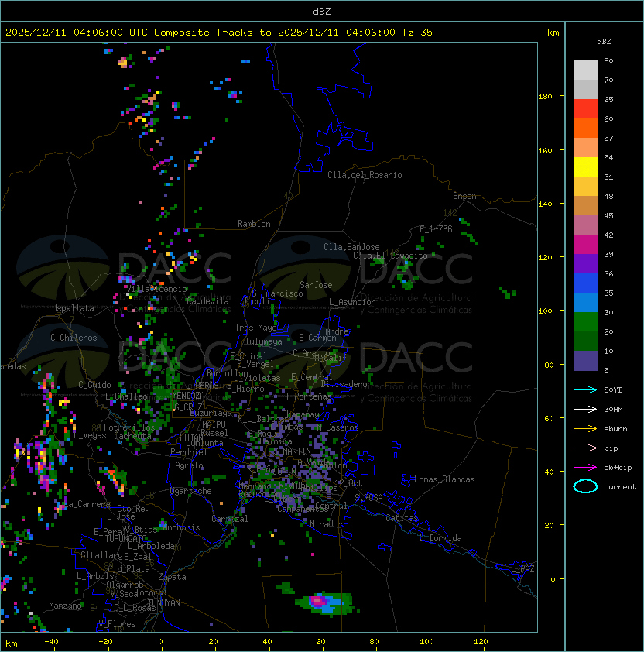Click the pink bip arrow legend icon
Screen dimensions: 644x652
click(x=585, y=448)
